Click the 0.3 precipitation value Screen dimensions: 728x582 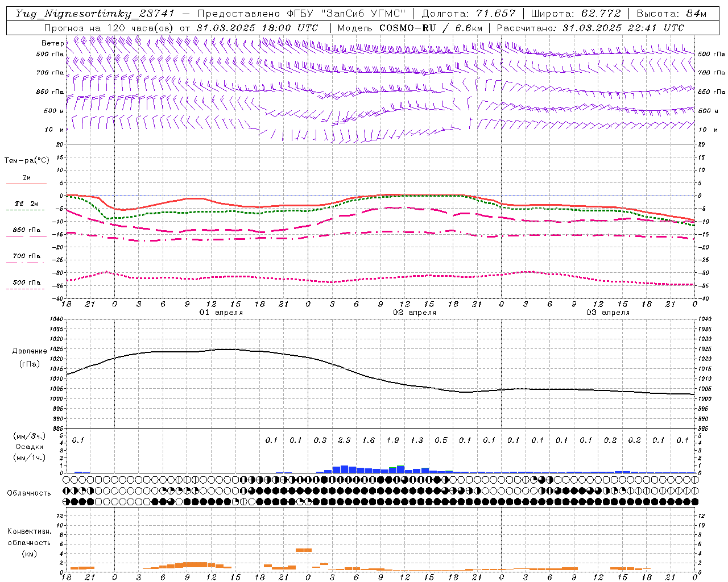click(x=320, y=440)
